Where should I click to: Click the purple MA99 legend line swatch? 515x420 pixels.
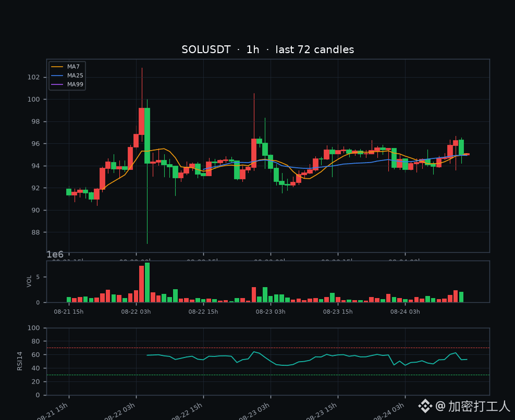57,84
